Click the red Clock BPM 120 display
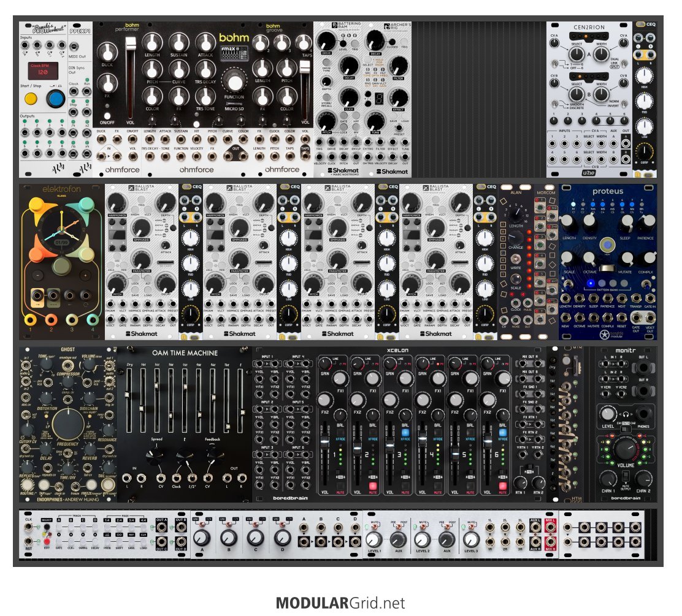The image size is (682, 616). tap(43, 71)
